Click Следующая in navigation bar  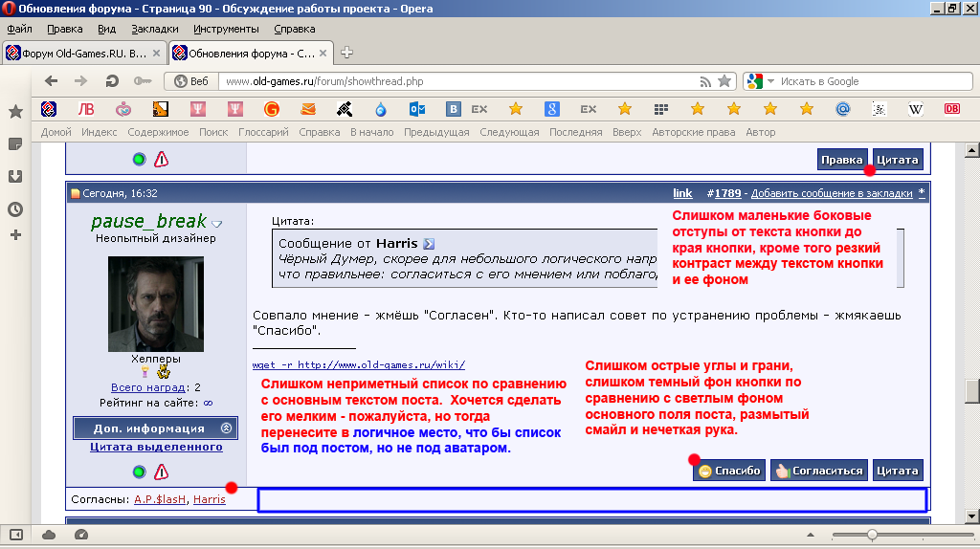click(509, 132)
